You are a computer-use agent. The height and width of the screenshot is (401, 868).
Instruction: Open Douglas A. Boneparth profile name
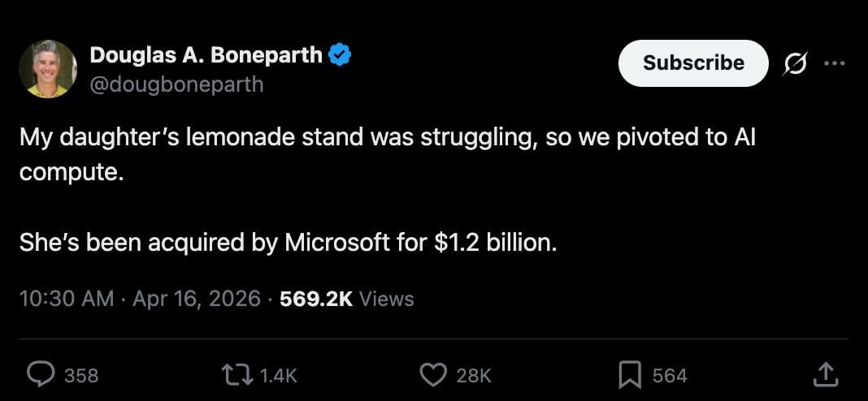click(x=206, y=55)
